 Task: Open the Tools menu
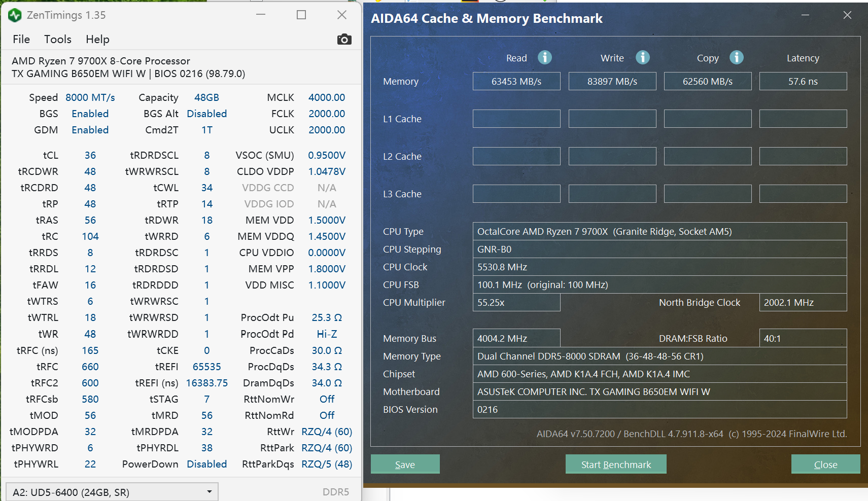pyautogui.click(x=57, y=40)
